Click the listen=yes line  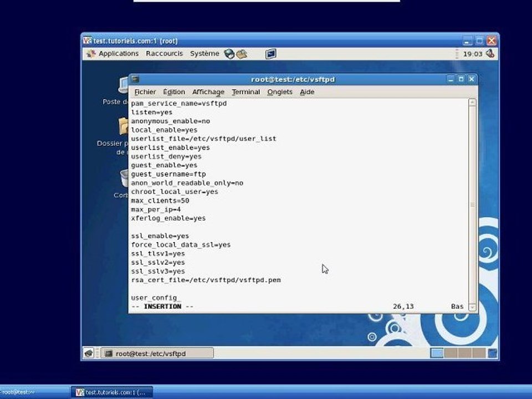[x=152, y=112]
